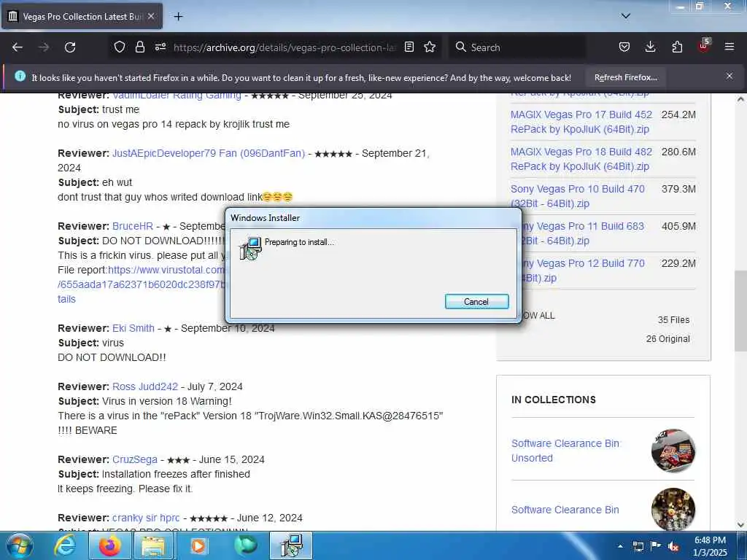Expand the list all tabs chevron
This screenshot has height=560, width=747.
coord(625,16)
